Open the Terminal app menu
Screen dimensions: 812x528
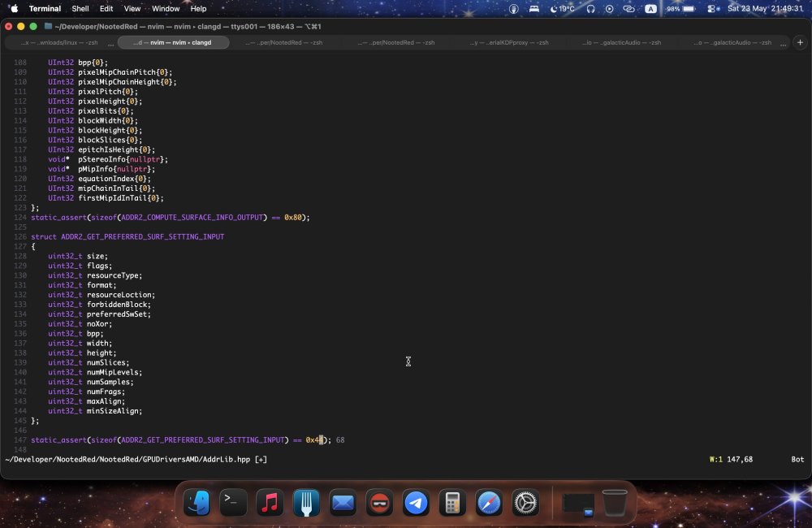[45, 8]
